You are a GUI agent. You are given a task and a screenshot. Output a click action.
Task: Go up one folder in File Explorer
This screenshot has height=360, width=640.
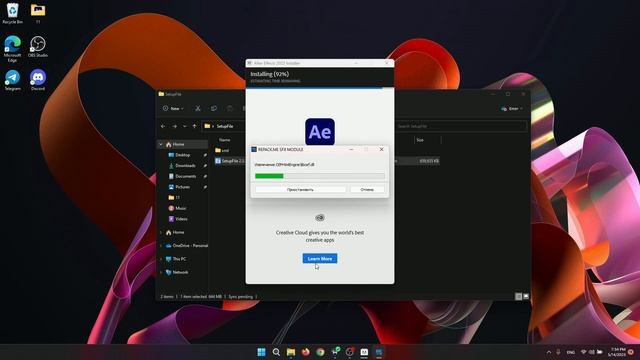[194, 127]
